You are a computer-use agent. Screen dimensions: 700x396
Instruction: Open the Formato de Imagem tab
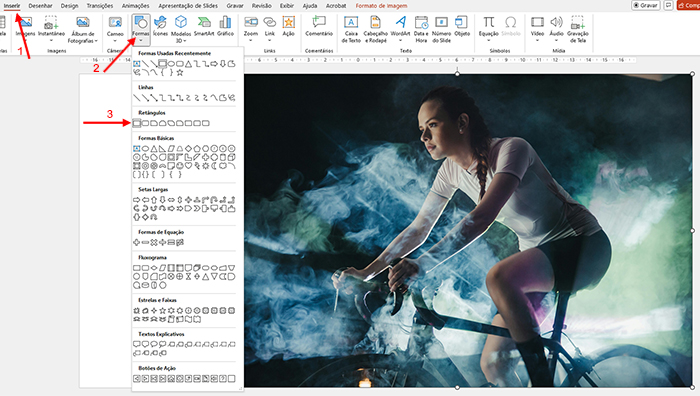pos(381,6)
